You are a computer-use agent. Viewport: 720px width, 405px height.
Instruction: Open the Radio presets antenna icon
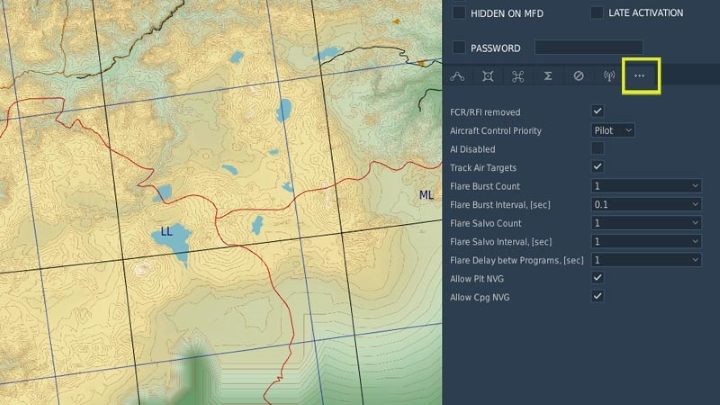pos(609,76)
